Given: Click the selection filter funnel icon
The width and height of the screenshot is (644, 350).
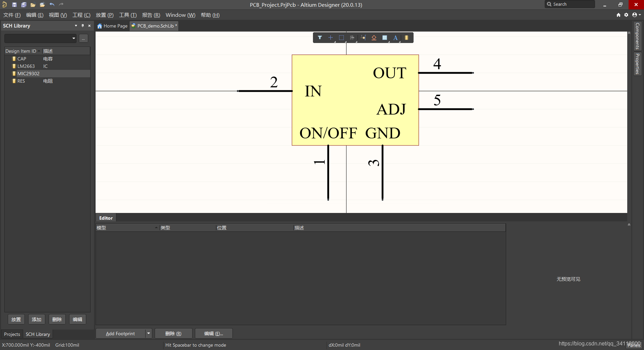Looking at the screenshot, I should (320, 38).
